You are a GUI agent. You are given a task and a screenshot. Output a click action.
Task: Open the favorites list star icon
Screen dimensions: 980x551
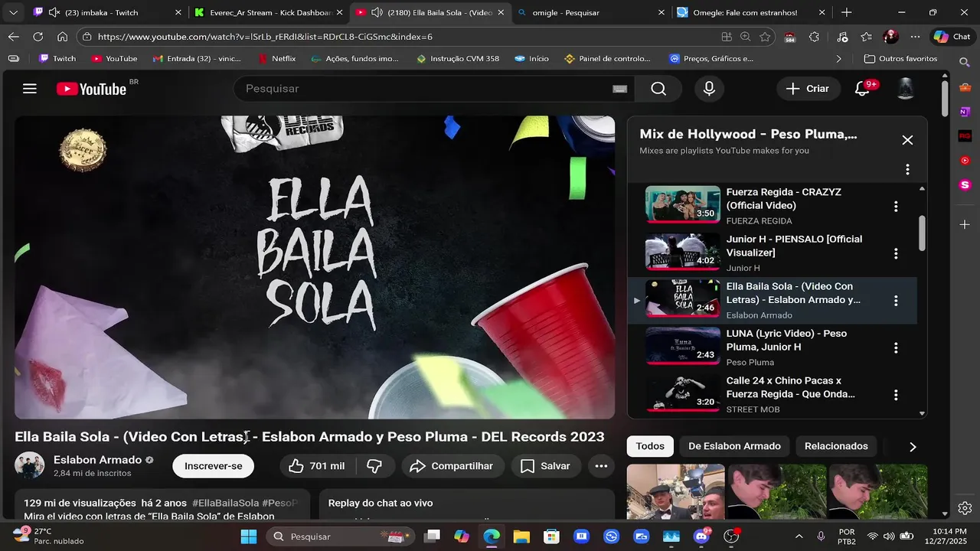tap(866, 37)
